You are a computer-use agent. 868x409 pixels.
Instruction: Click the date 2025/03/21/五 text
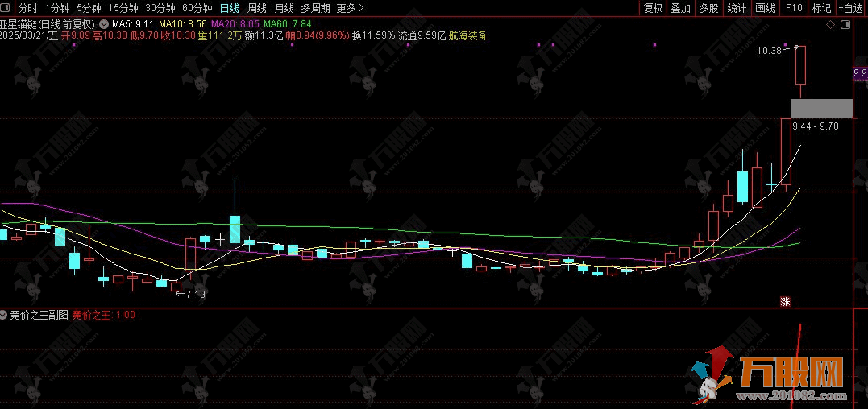(x=29, y=35)
